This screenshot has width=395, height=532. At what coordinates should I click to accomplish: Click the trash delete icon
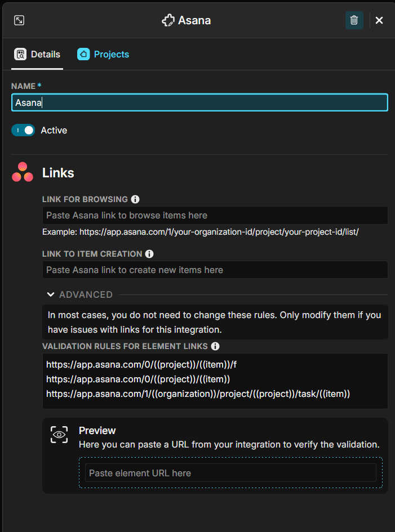click(354, 20)
